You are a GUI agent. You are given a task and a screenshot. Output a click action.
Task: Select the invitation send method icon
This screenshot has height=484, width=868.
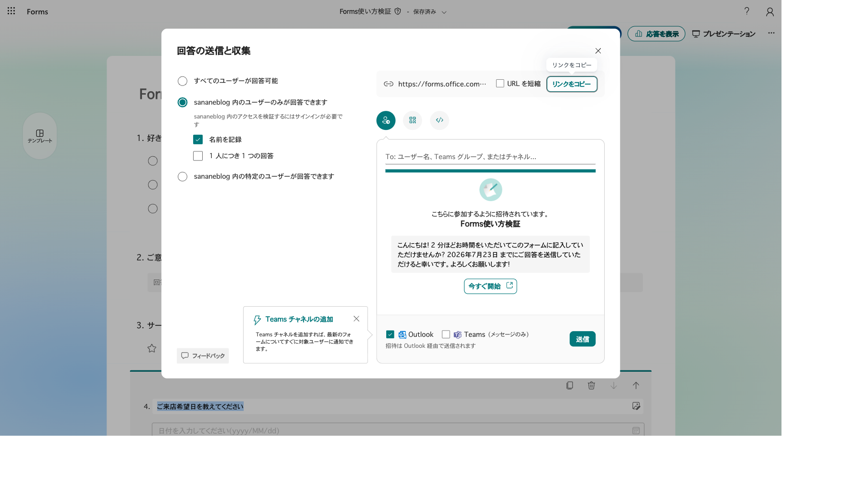click(386, 120)
